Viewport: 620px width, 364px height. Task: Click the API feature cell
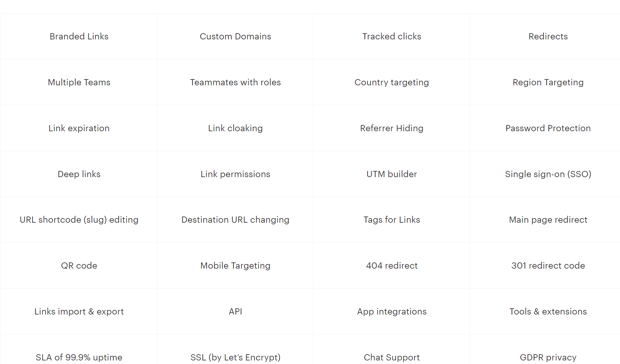point(235,312)
